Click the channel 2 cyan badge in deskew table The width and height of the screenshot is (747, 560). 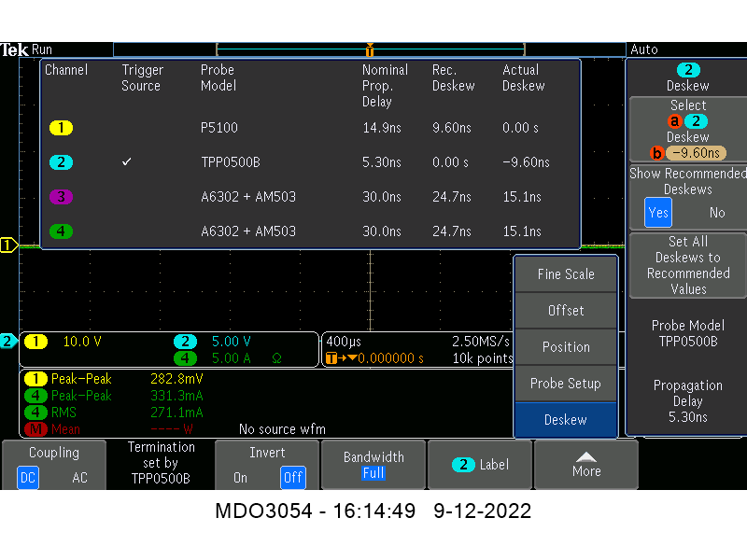point(61,162)
